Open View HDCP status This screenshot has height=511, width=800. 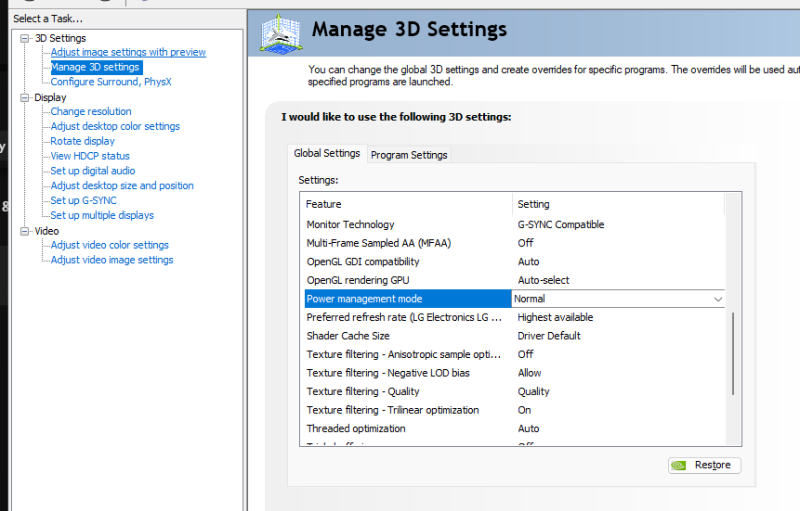pyautogui.click(x=90, y=156)
